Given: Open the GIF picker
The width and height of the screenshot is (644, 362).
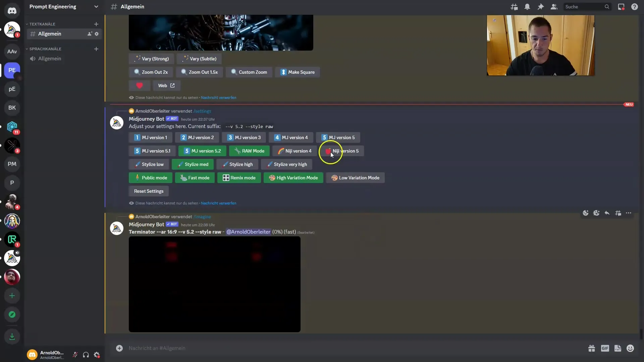Looking at the screenshot, I should (x=605, y=348).
